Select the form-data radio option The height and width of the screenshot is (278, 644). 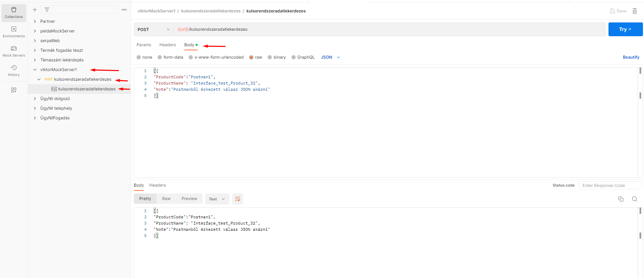click(160, 57)
